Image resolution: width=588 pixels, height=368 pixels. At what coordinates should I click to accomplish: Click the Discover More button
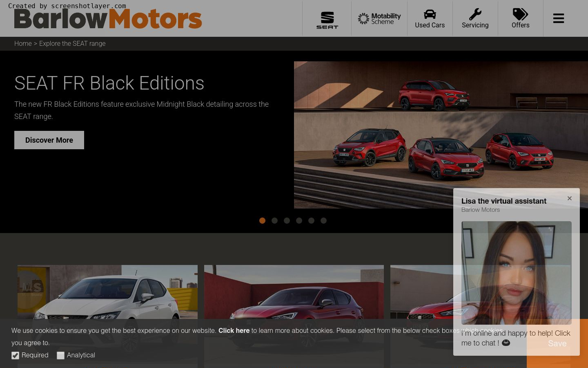[49, 140]
